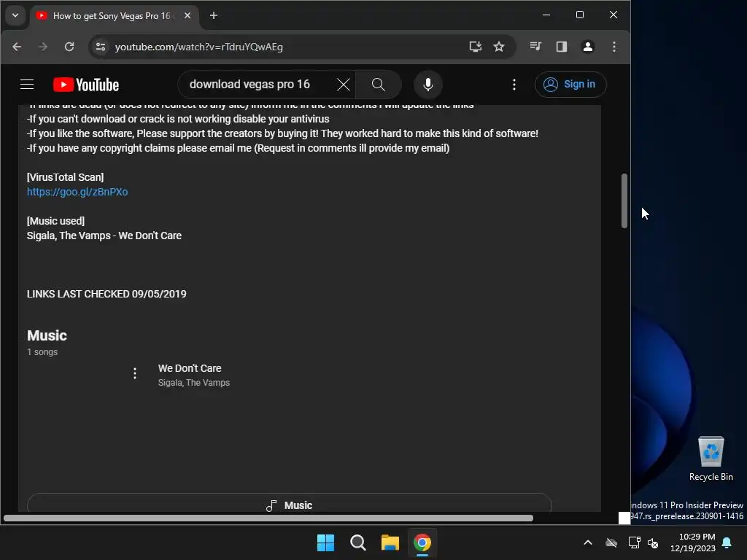
Task: Click the Music button at bottom
Action: pos(289,505)
